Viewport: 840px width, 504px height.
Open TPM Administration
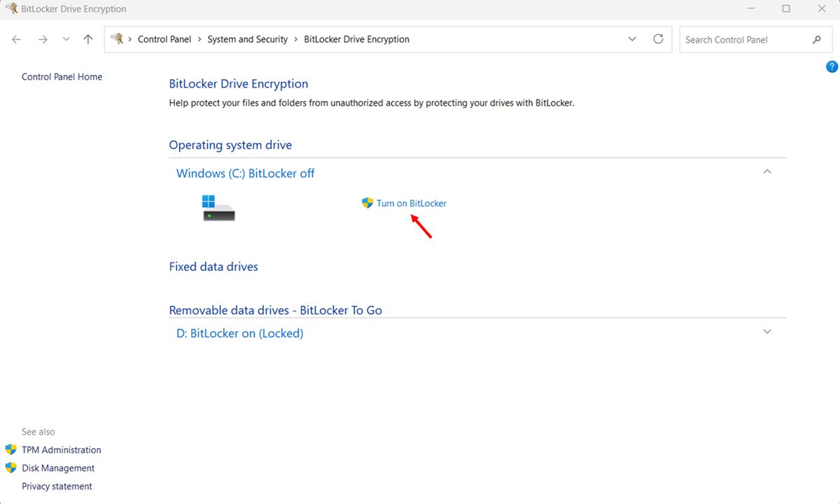coord(61,450)
